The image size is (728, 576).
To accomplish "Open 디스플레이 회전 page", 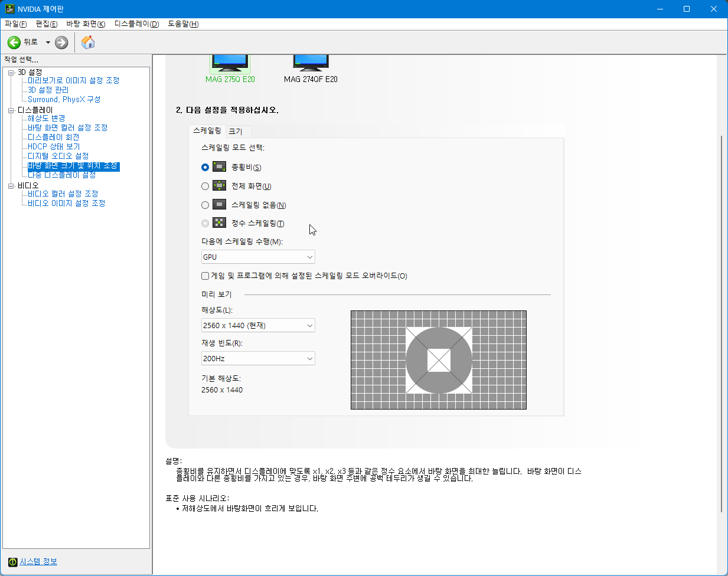I will click(x=54, y=137).
